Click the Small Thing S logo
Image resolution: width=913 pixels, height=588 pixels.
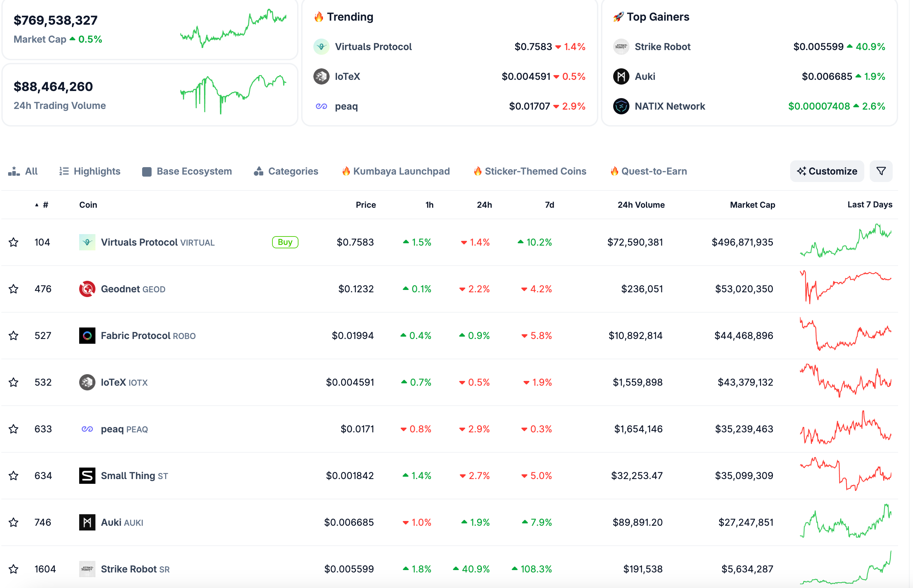coord(87,476)
